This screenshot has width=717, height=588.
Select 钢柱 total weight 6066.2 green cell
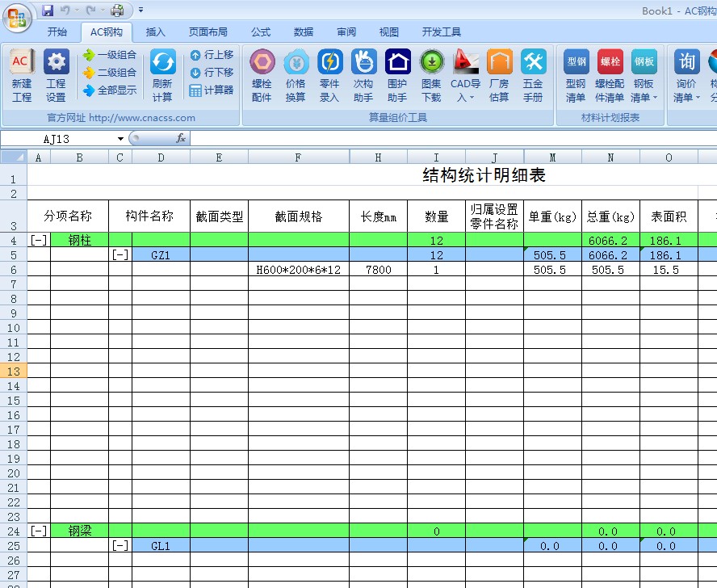[x=610, y=240]
